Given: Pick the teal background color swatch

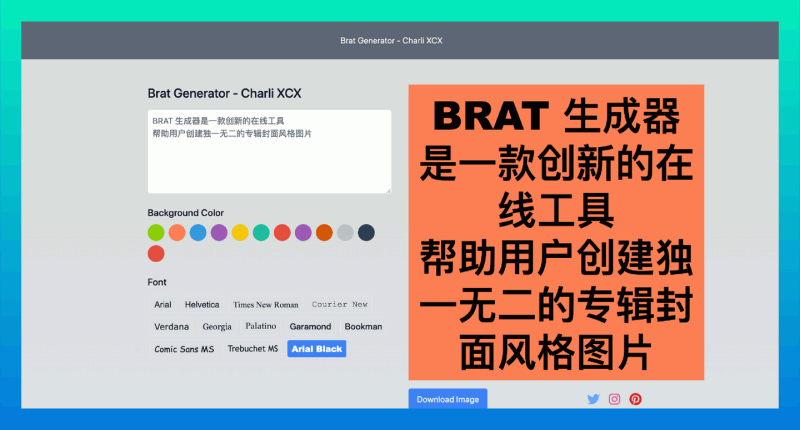Looking at the screenshot, I should click(x=261, y=233).
